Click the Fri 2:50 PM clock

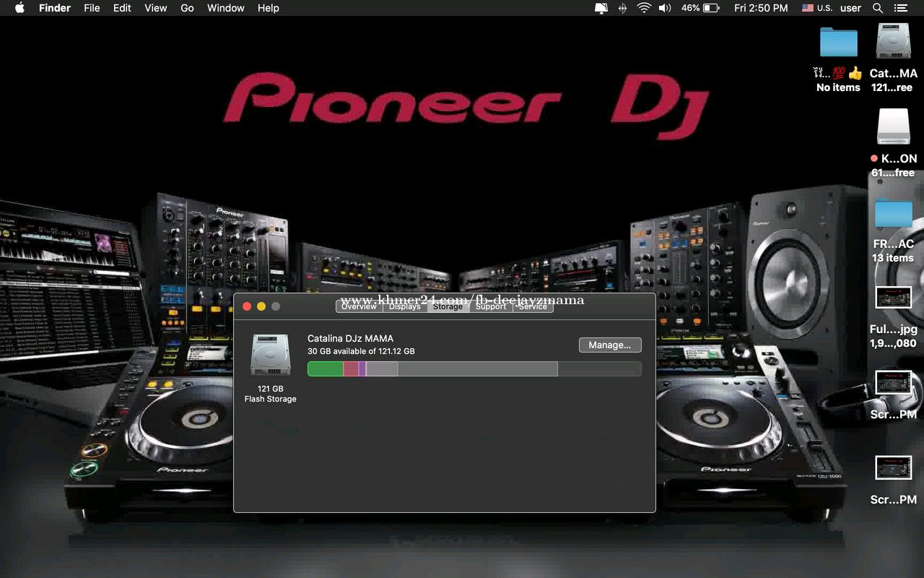tap(761, 8)
